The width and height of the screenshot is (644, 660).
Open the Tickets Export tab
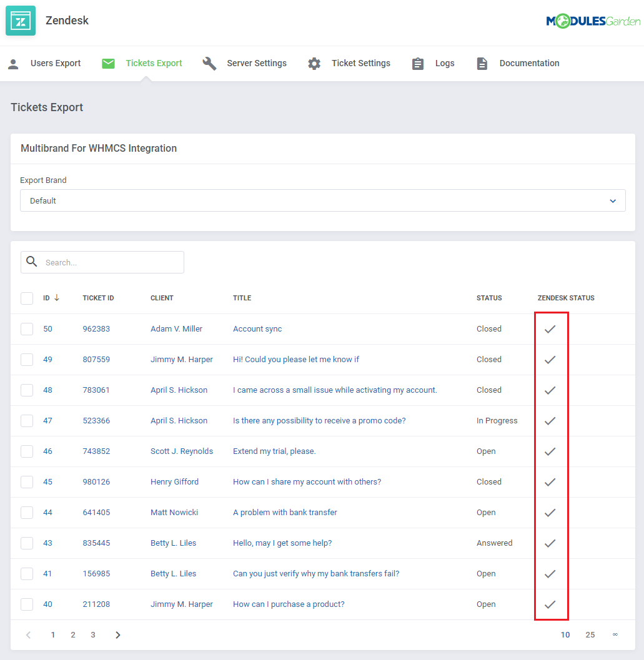142,64
